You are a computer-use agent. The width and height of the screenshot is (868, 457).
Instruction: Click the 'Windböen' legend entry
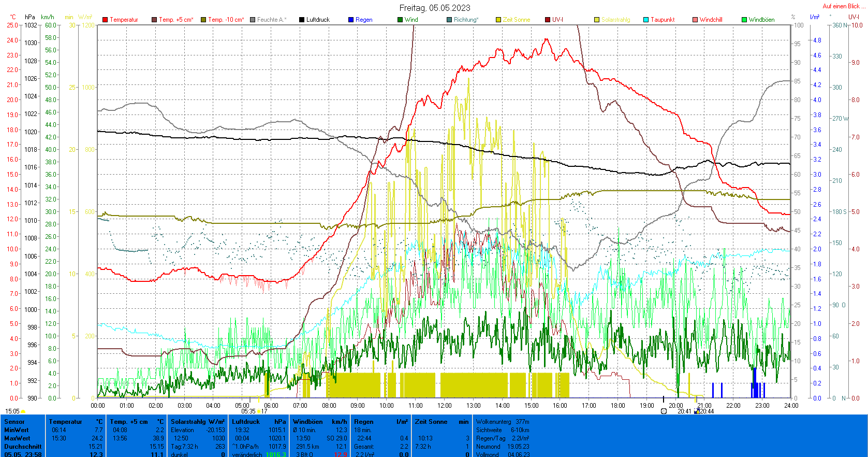pos(761,20)
